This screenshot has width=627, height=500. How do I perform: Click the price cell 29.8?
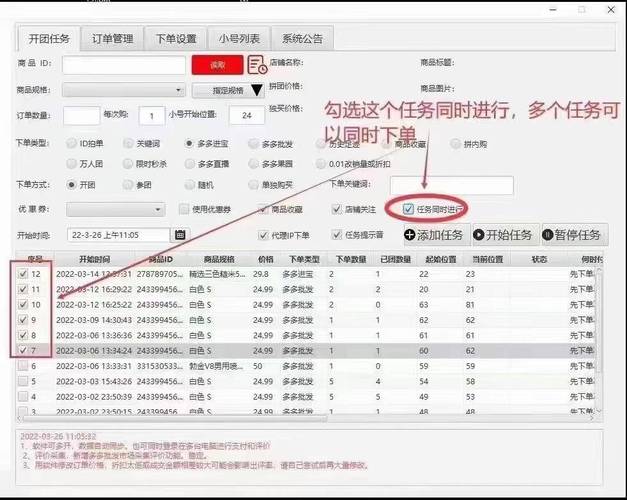point(261,274)
